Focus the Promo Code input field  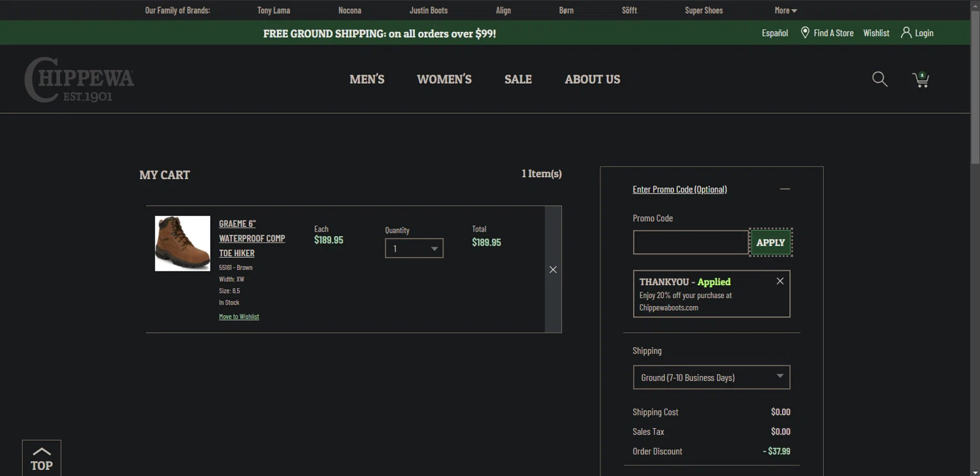coord(691,242)
